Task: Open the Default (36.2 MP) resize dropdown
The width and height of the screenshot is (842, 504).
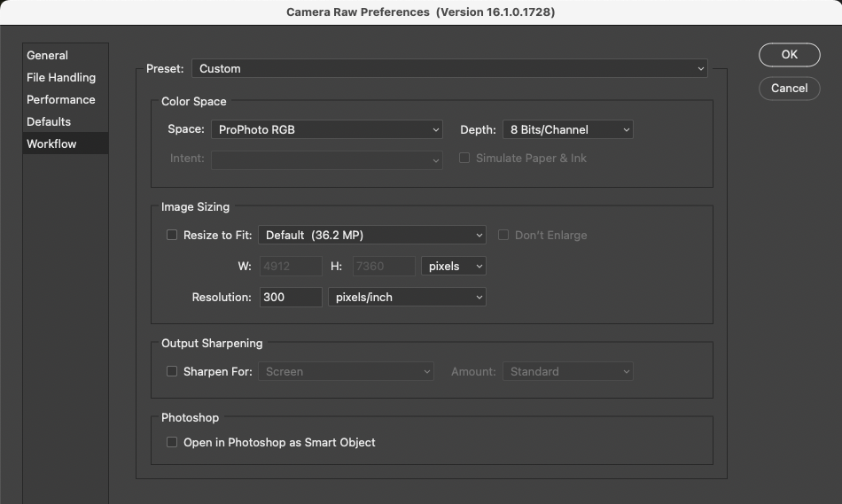Action: (372, 235)
